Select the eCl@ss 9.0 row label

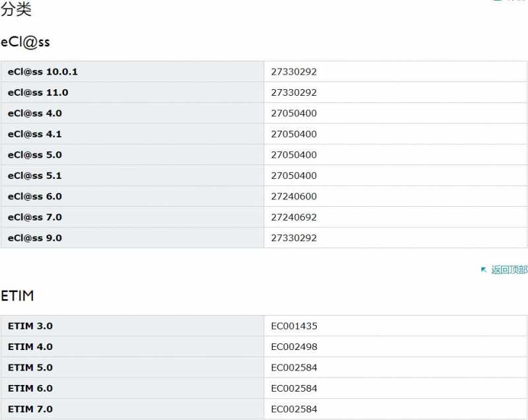coord(35,238)
